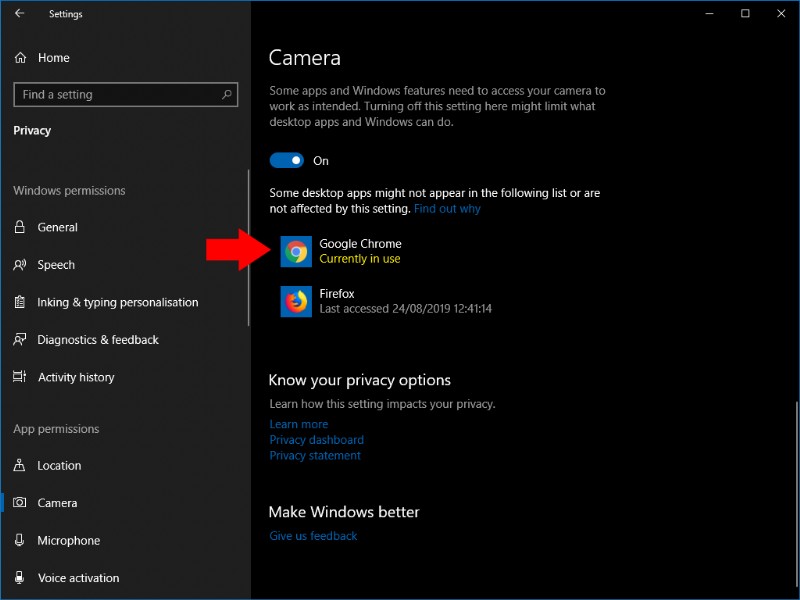The image size is (800, 600).
Task: Click the Find a setting search box
Action: pyautogui.click(x=125, y=94)
